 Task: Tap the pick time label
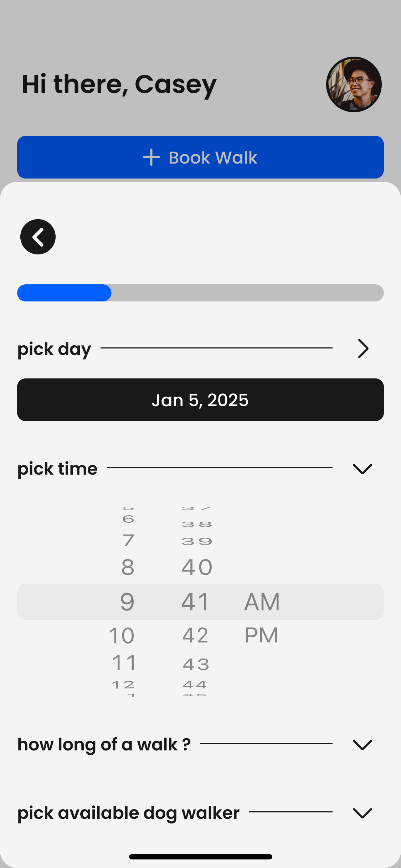coord(57,469)
